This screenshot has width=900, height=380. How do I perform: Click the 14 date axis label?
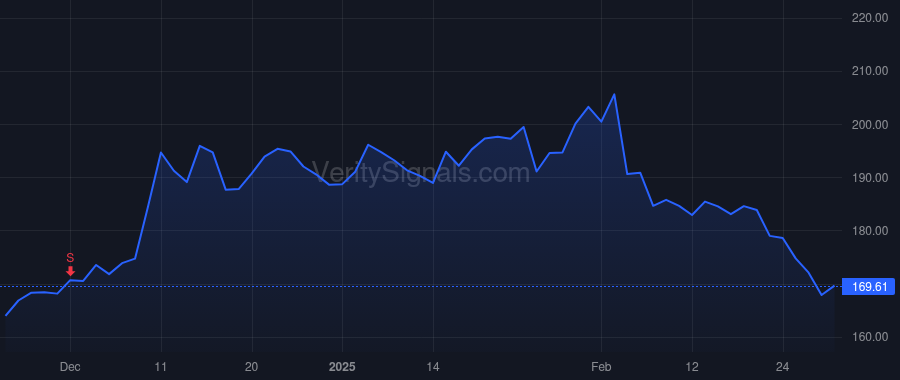tap(433, 367)
